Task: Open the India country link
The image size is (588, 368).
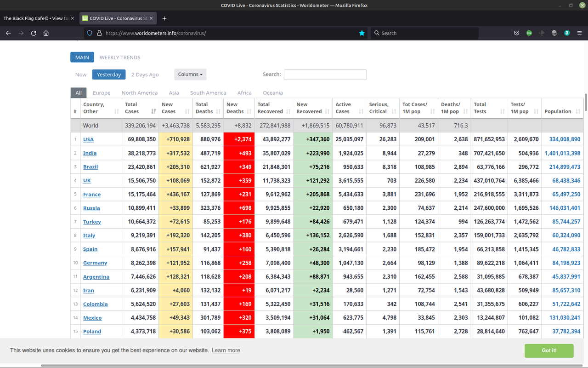Action: 90,153
